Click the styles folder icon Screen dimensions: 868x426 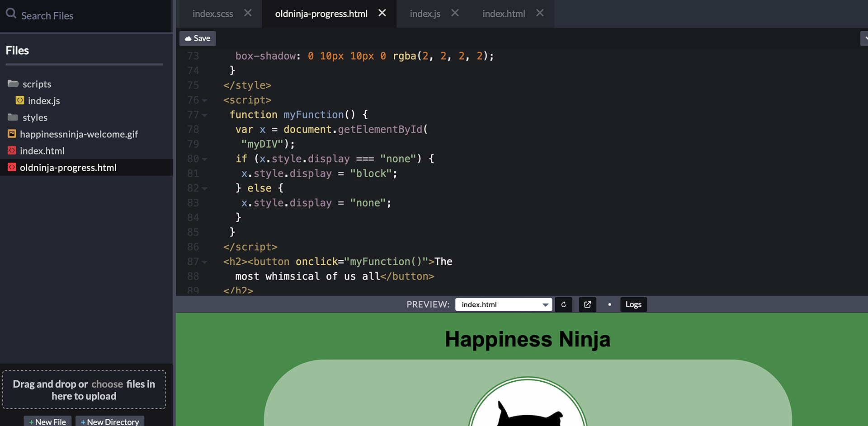coord(13,117)
